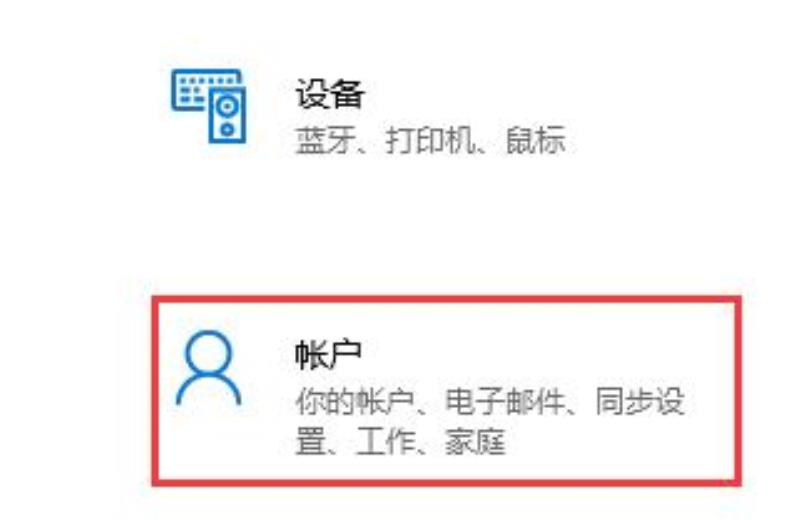
Task: Click the 你的帐户、电子邮件、同步设 description line
Action: [x=490, y=401]
